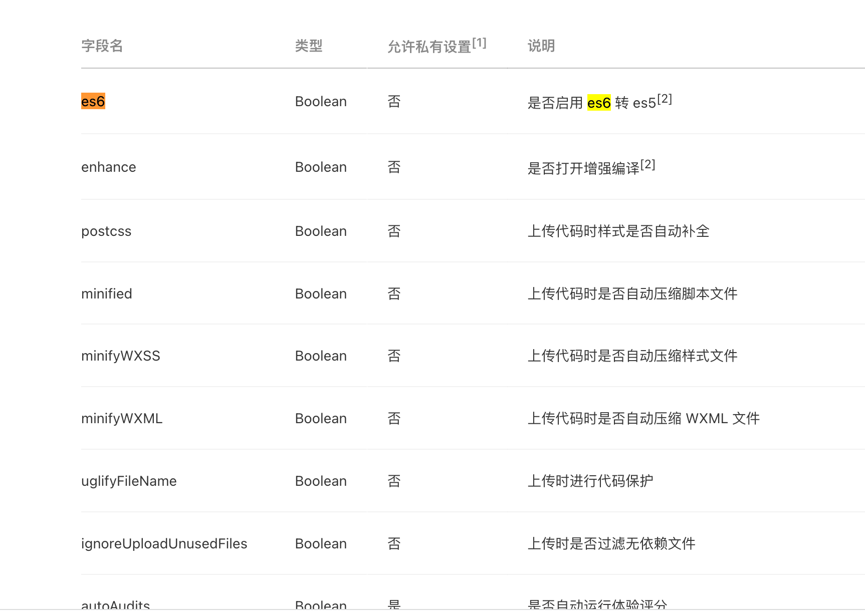The height and width of the screenshot is (616, 865).
Task: Click the 字段名 column header
Action: coord(102,46)
